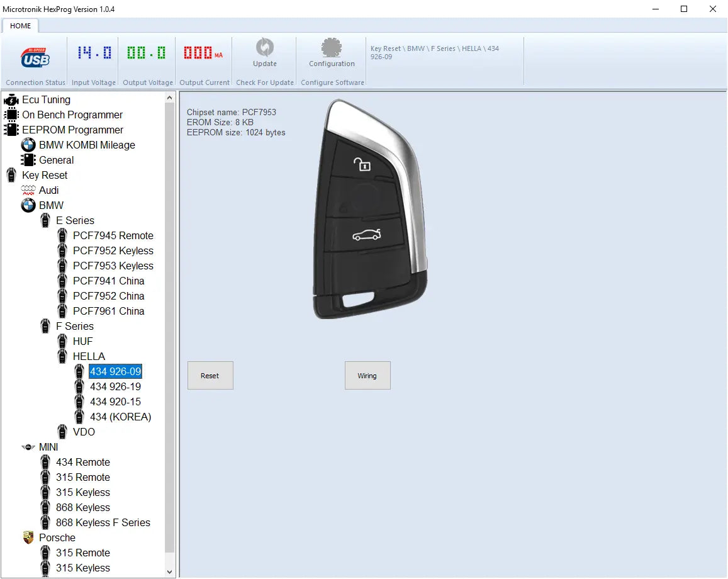
Task: Select the Ecu Tuning icon
Action: pos(11,99)
